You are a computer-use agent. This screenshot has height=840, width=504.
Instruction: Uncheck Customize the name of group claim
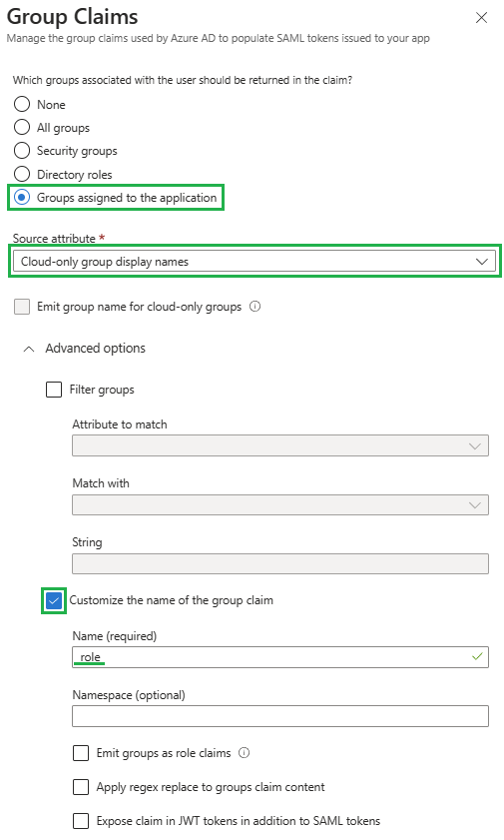[54, 600]
